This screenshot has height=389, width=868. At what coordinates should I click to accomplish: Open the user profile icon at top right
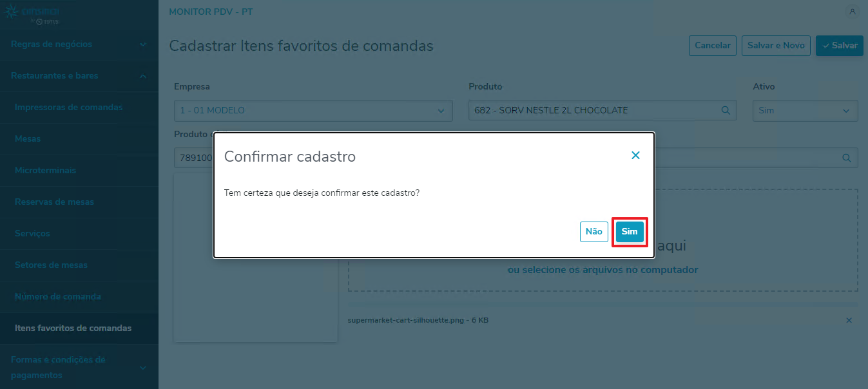(853, 12)
